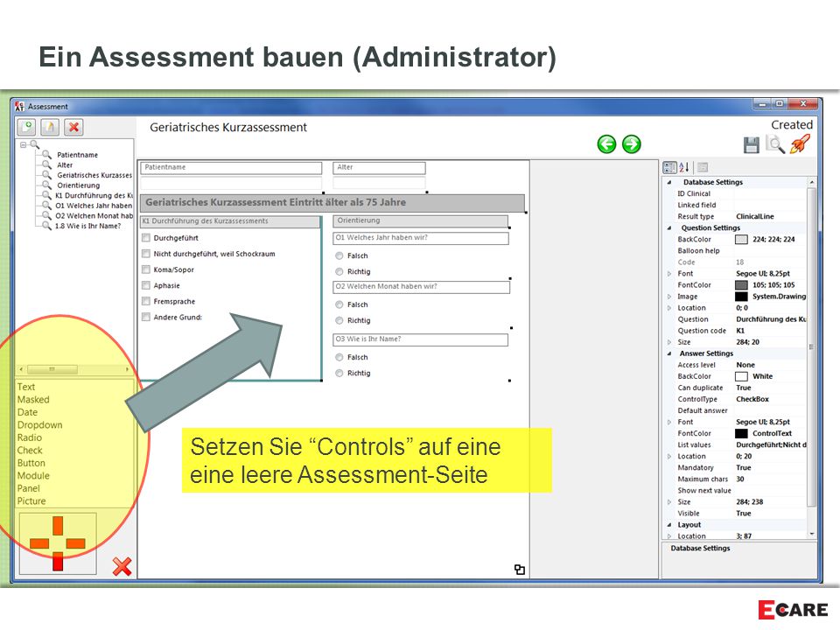Screen dimensions: 840x630
Task: Open preview with the magnifier page icon
Action: coord(775,144)
